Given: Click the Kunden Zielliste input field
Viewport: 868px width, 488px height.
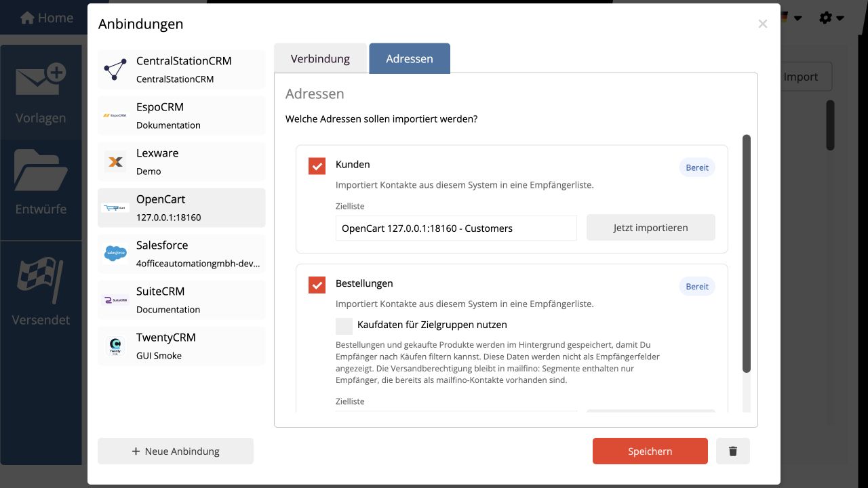Looking at the screenshot, I should pos(456,228).
